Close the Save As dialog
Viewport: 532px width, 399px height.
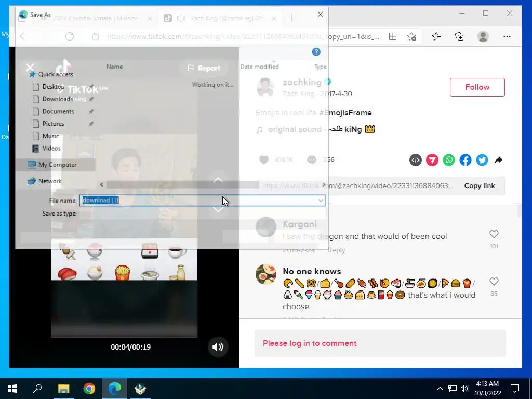pos(320,14)
